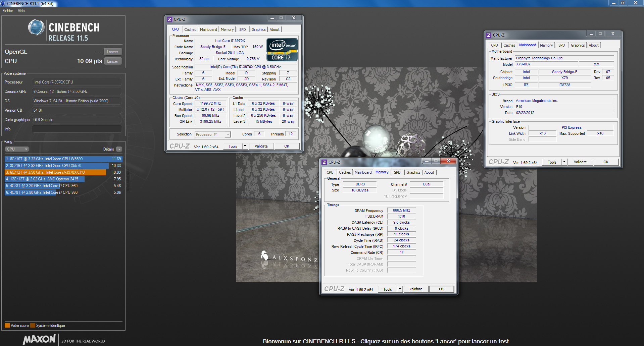Click Validate in CPU window
The width and height of the screenshot is (644, 346).
click(261, 146)
